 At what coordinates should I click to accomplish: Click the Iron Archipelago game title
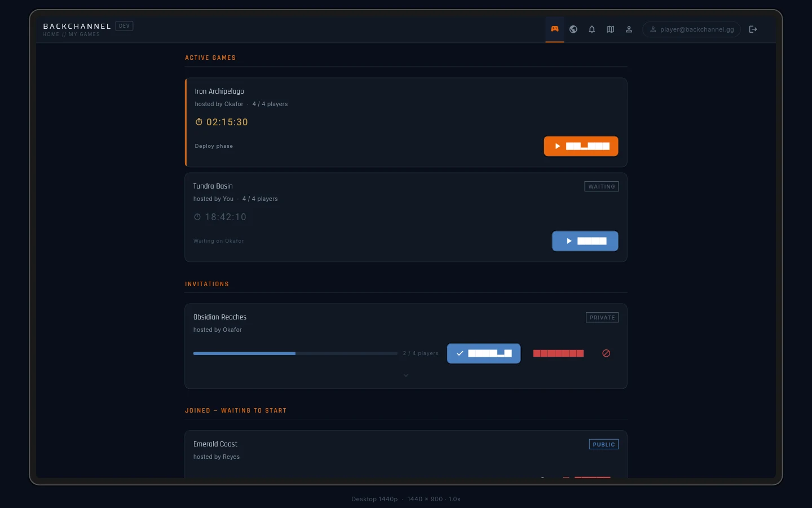219,91
